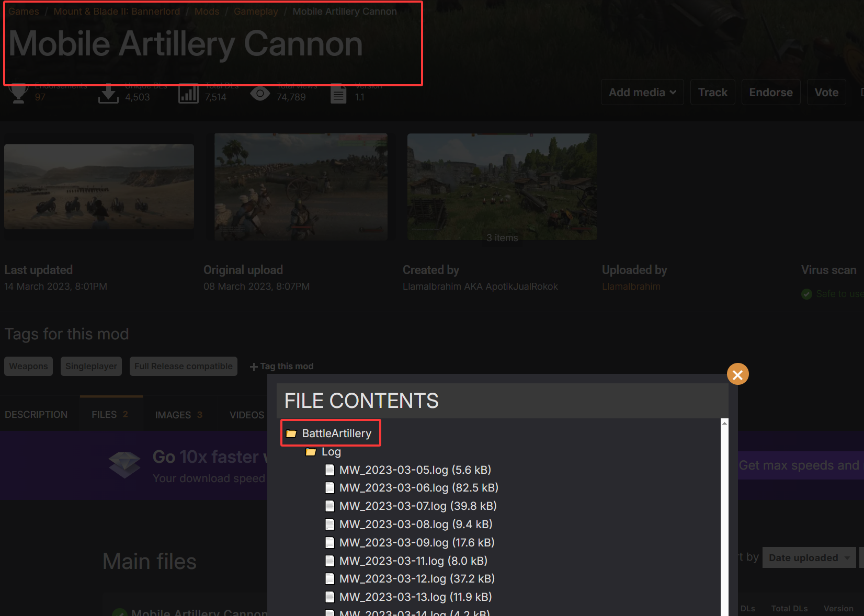Image resolution: width=864 pixels, height=616 pixels.
Task: Open the Gameplay category breadcrumb
Action: pyautogui.click(x=256, y=12)
